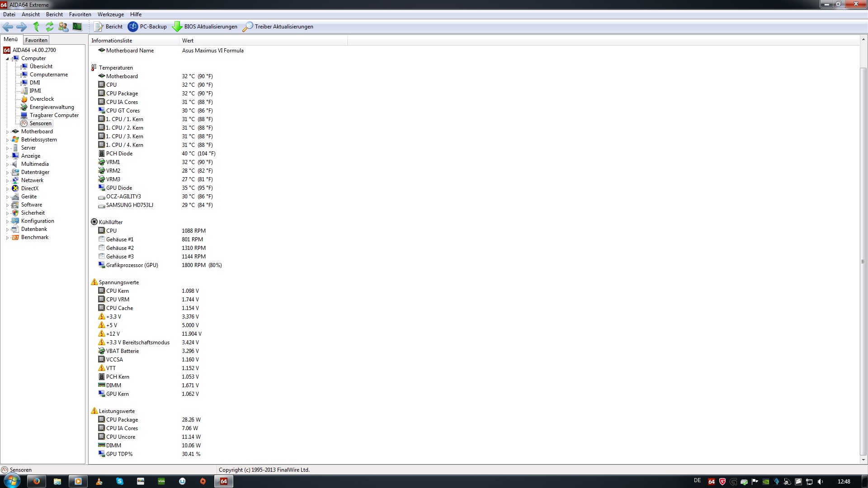Image resolution: width=868 pixels, height=488 pixels.
Task: Click the Wert column header
Action: pyautogui.click(x=188, y=41)
